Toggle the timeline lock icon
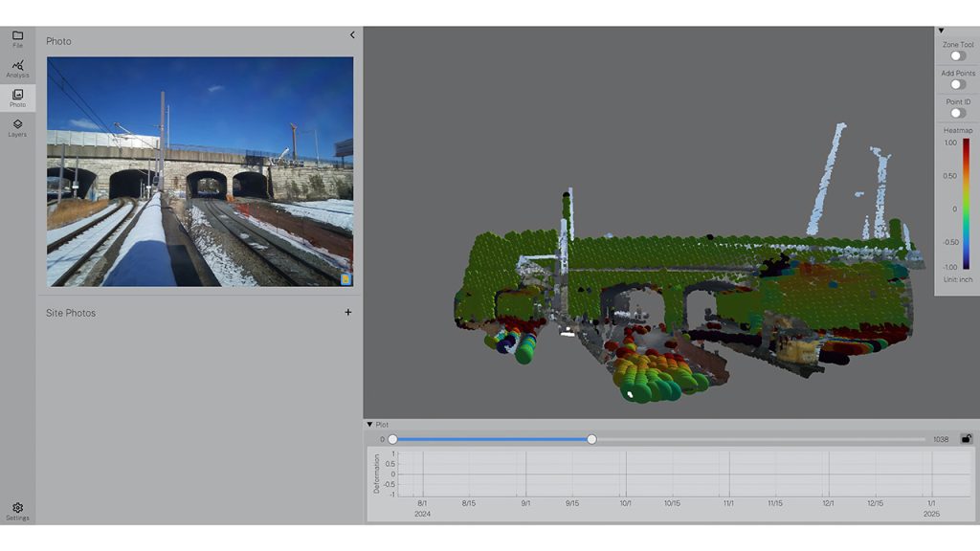This screenshot has width=980, height=551. (x=966, y=439)
